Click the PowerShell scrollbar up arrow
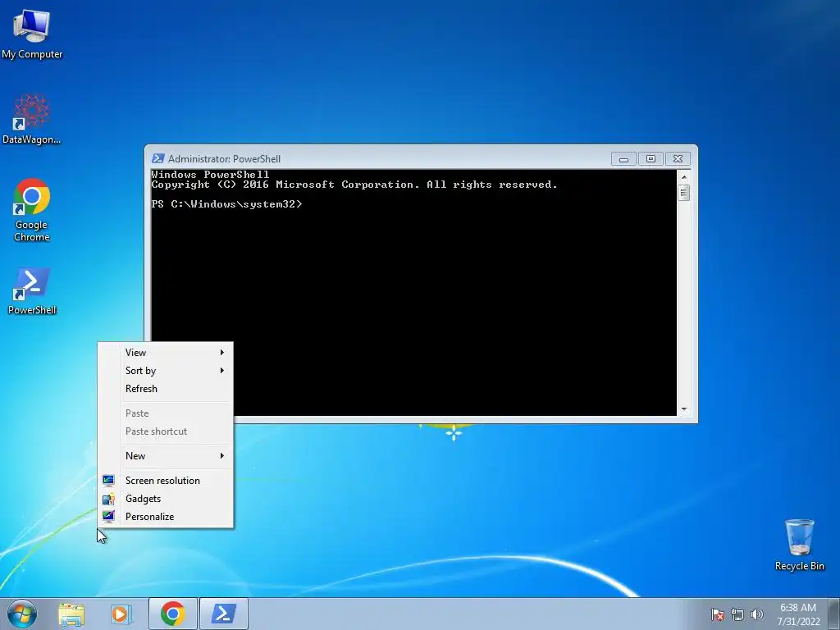The height and width of the screenshot is (630, 840). (x=684, y=176)
